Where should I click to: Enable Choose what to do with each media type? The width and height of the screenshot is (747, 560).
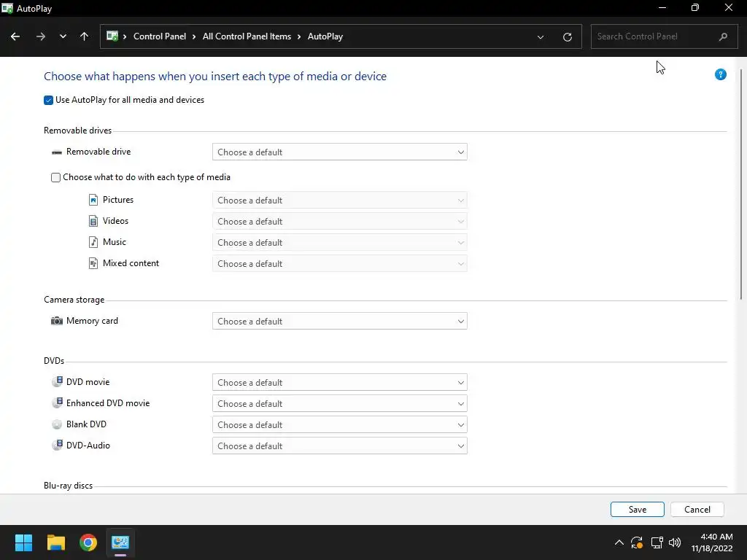coord(56,177)
